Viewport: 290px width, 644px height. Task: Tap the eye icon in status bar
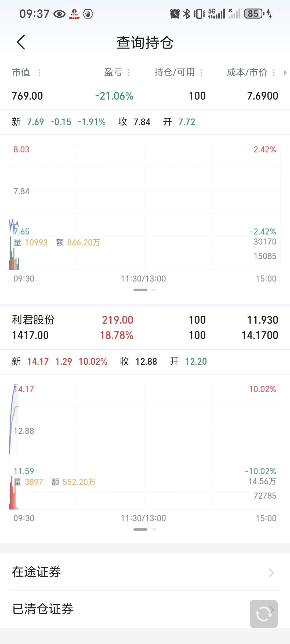[x=60, y=14]
